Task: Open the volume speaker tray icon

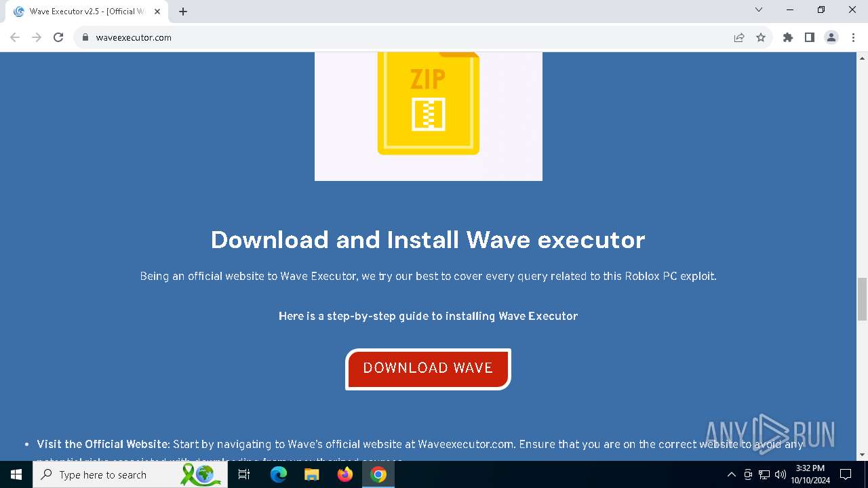Action: [x=781, y=474]
